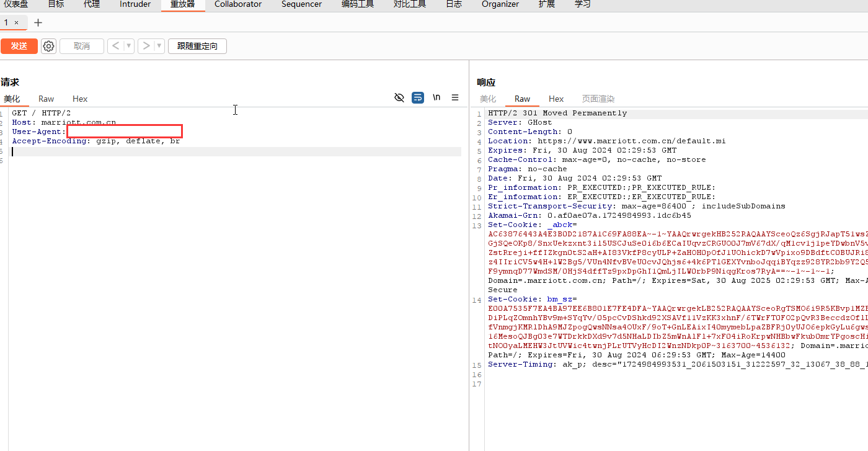Add a new Repeater tab with plus
This screenshot has height=451, width=868.
tap(38, 22)
